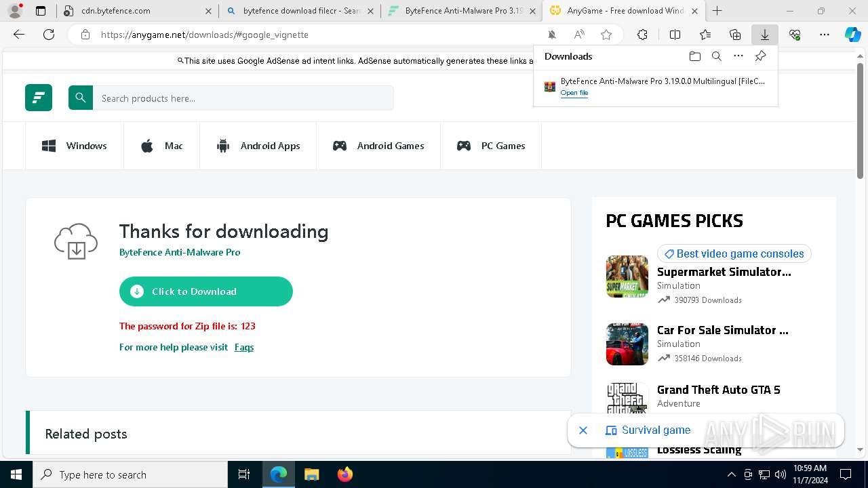Search downloads magnifier icon
This screenshot has height=488, width=868.
(716, 56)
